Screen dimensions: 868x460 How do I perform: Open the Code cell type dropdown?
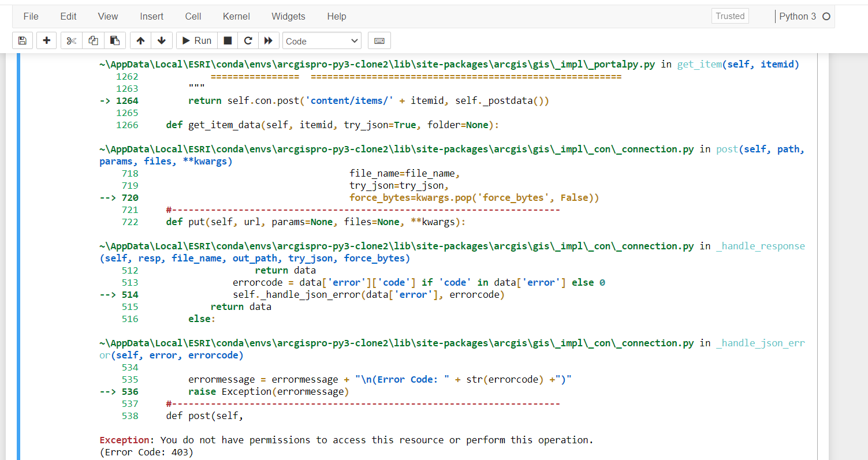[x=322, y=41]
